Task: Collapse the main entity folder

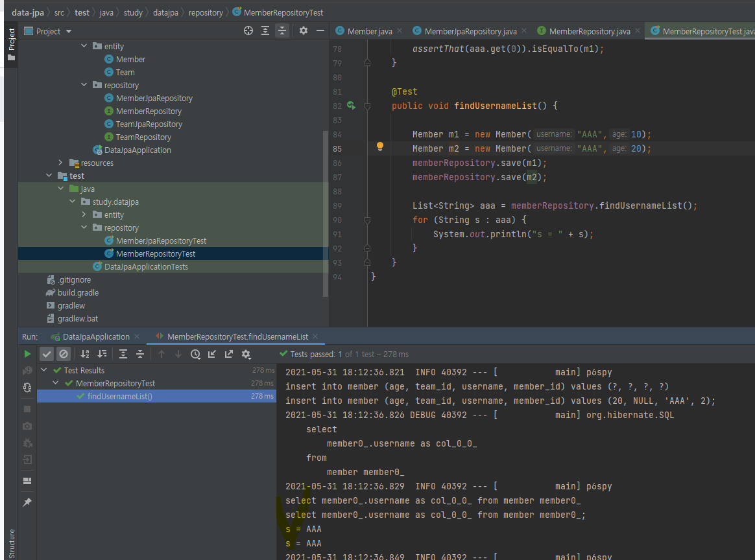Action: tap(84, 46)
